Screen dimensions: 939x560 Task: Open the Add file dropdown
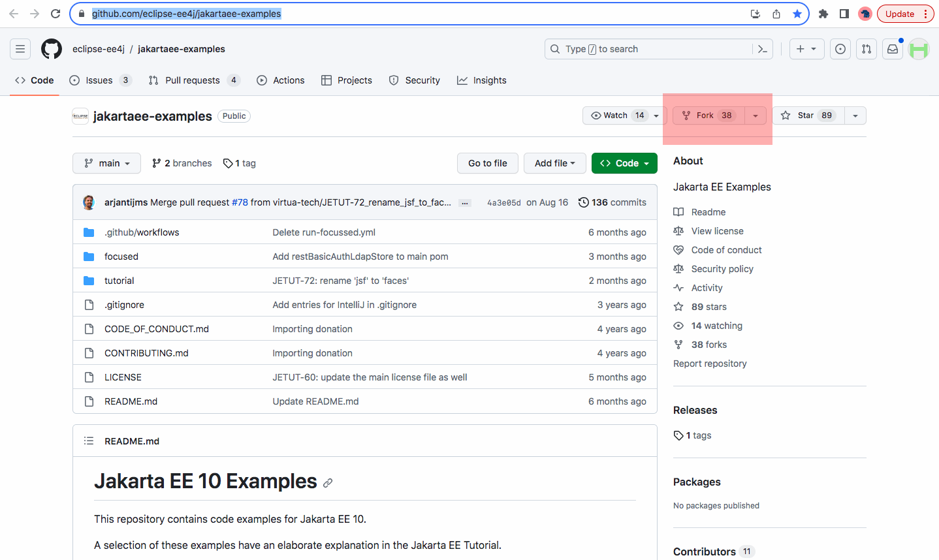coord(555,163)
